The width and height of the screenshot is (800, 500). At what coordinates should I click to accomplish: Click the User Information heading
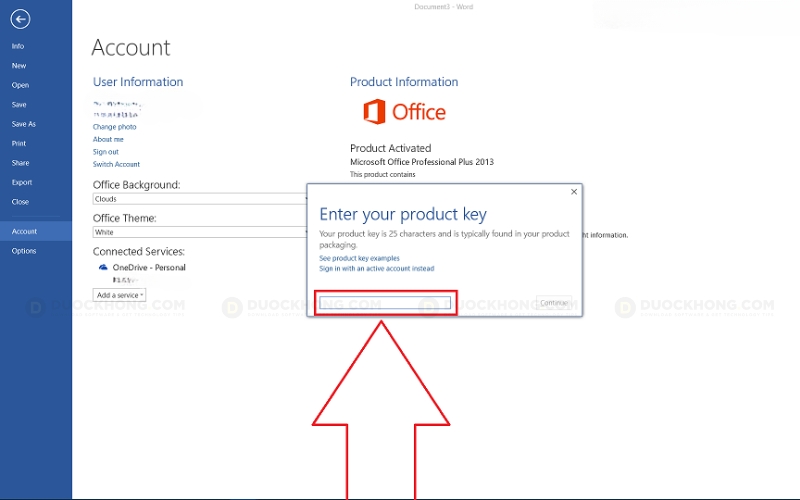138,82
